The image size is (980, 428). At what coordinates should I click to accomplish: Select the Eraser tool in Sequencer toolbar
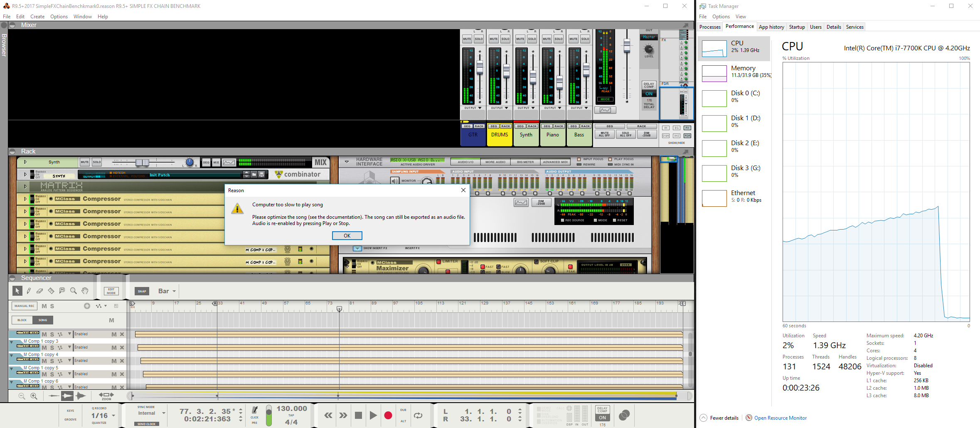pyautogui.click(x=40, y=291)
